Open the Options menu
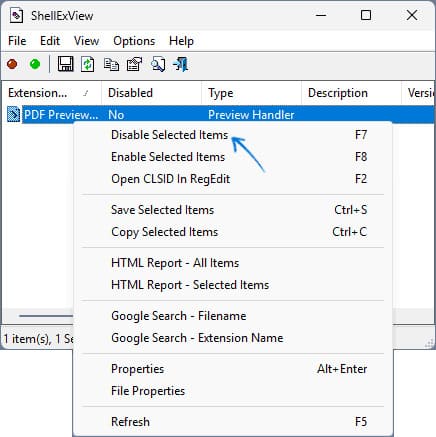This screenshot has height=437, width=436. click(134, 41)
